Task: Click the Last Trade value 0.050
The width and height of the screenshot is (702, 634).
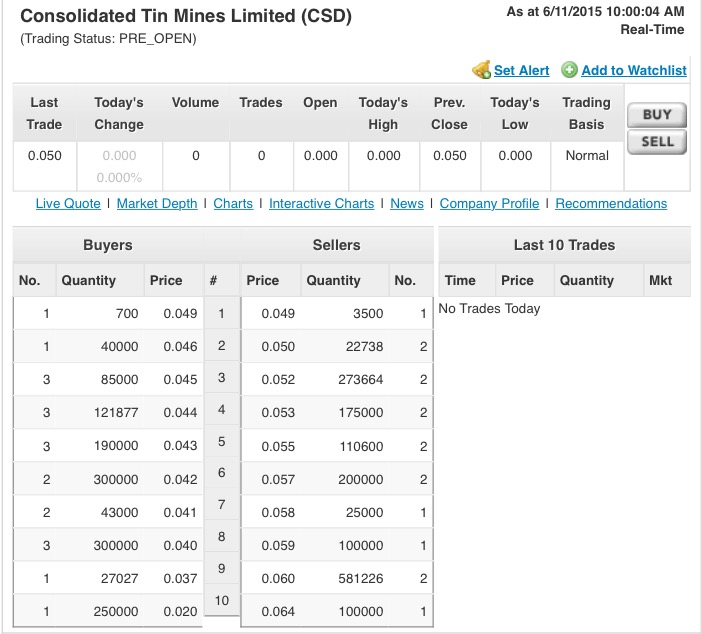Action: tap(44, 155)
